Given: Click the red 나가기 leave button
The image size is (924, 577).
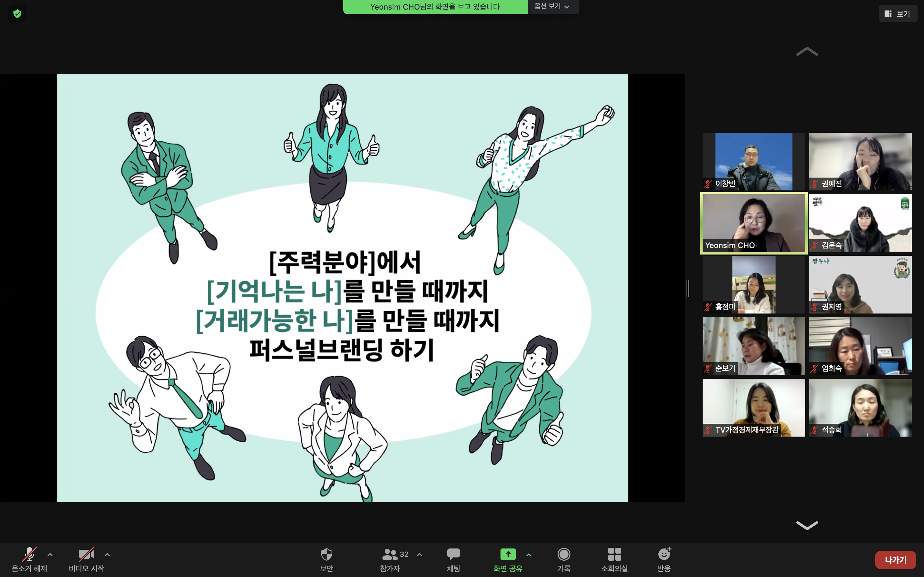Looking at the screenshot, I should click(895, 560).
